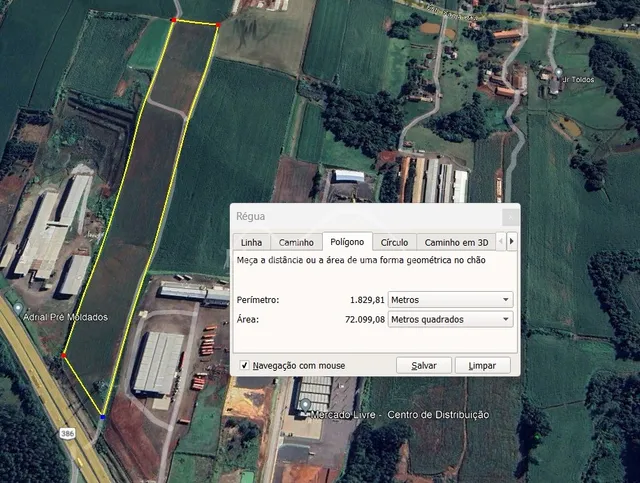Click the top-right red polygon vertex
This screenshot has width=640, height=483.
tap(218, 25)
